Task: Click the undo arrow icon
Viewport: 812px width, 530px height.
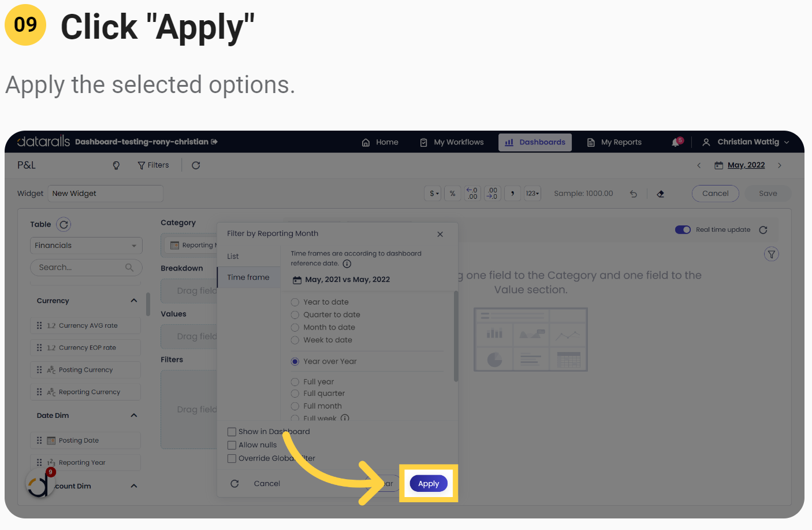Action: [x=634, y=194]
